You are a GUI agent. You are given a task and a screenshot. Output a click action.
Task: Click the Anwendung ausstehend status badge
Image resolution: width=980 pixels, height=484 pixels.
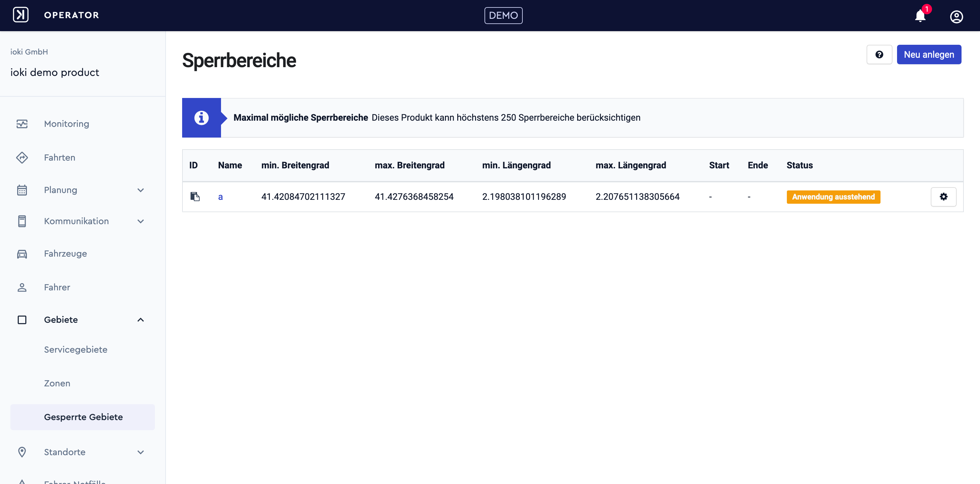coord(833,197)
